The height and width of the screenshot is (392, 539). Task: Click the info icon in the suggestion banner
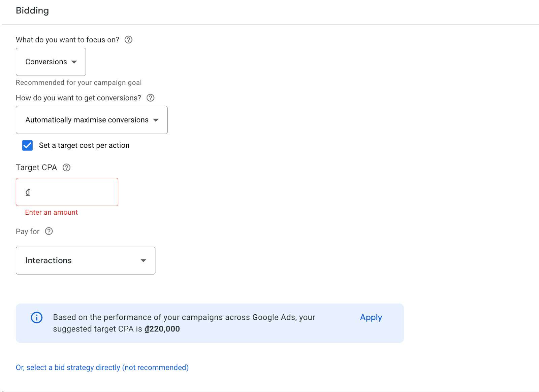click(x=37, y=317)
